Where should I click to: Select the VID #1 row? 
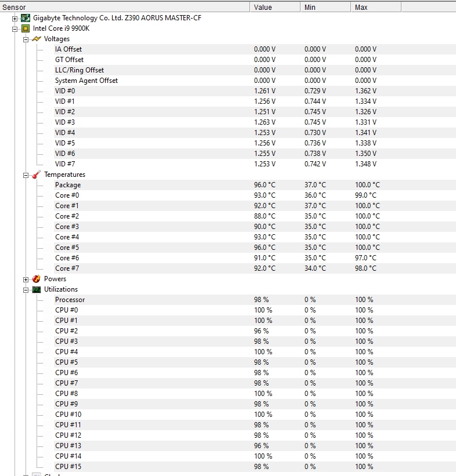255,101
